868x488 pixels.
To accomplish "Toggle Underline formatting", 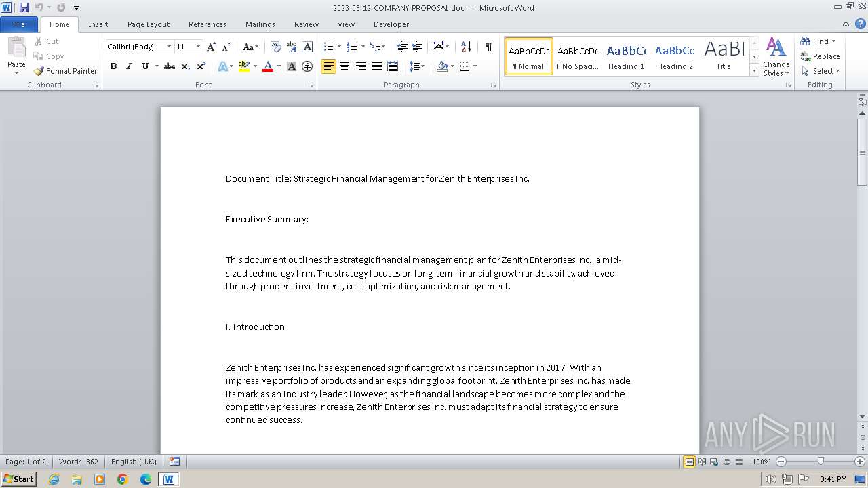I will [x=144, y=66].
